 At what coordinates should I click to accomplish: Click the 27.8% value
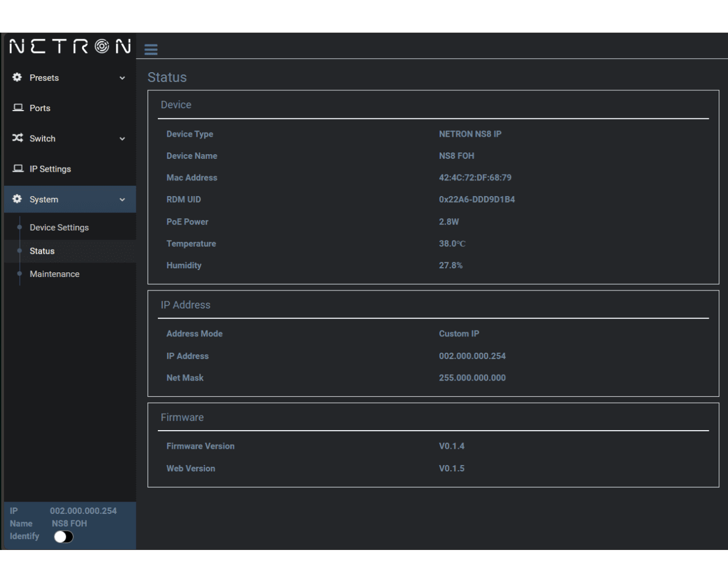point(451,265)
